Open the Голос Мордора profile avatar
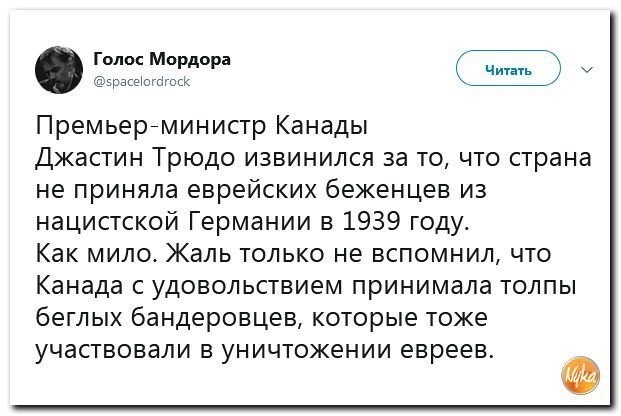This screenshot has height=416, width=621. coord(59,70)
